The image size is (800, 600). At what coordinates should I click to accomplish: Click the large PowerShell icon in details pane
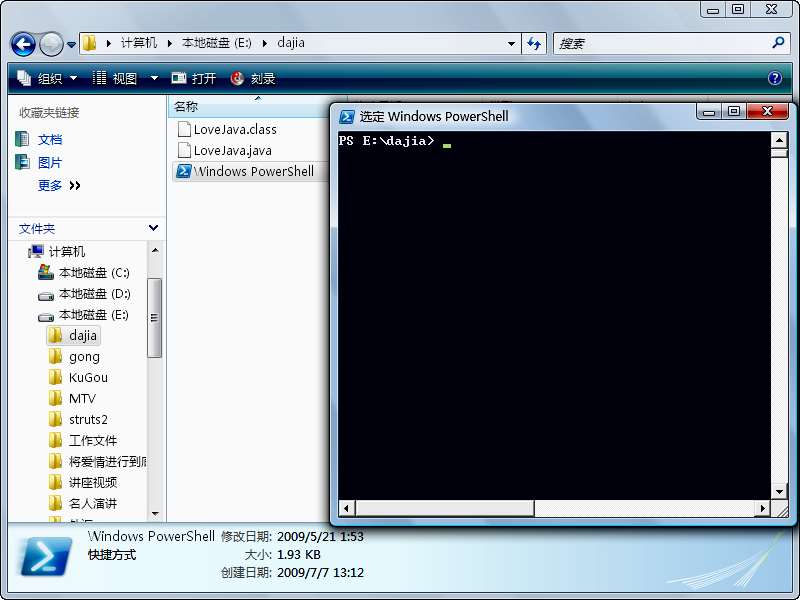click(46, 556)
